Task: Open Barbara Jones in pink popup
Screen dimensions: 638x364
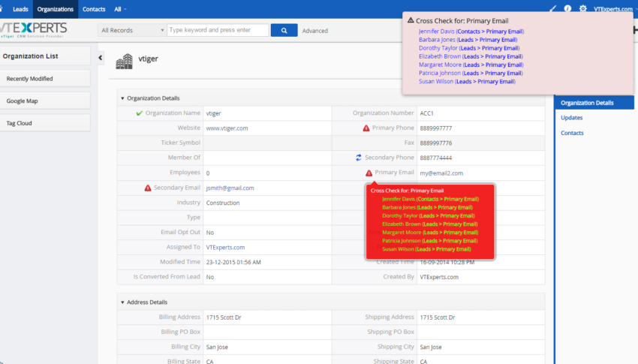Action: (468, 40)
